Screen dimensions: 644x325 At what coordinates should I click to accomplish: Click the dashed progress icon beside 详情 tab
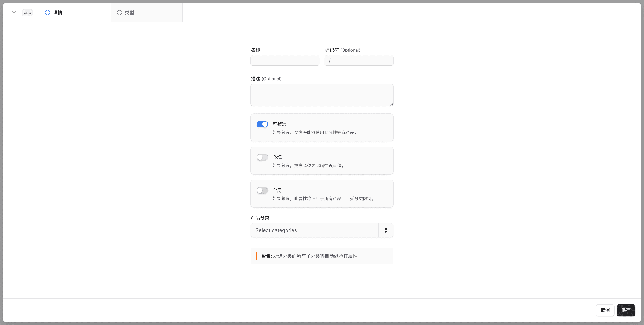click(47, 13)
